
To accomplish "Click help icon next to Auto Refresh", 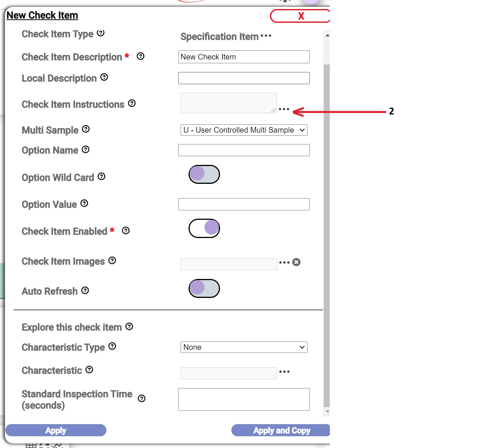I will coord(85,290).
